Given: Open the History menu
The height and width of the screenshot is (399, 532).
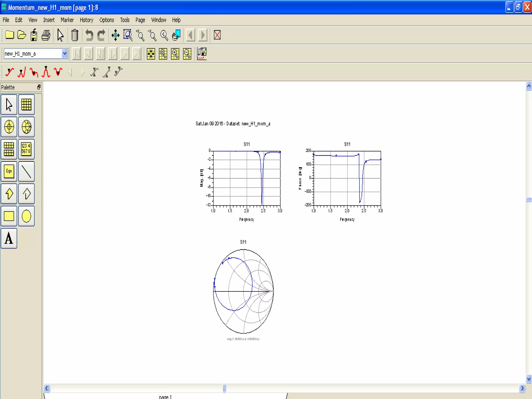Looking at the screenshot, I should click(86, 20).
